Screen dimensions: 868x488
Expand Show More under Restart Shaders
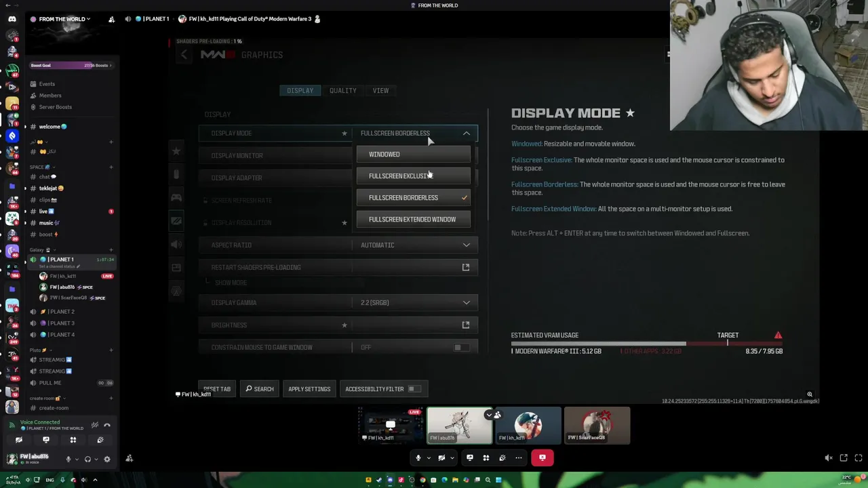coord(231,283)
